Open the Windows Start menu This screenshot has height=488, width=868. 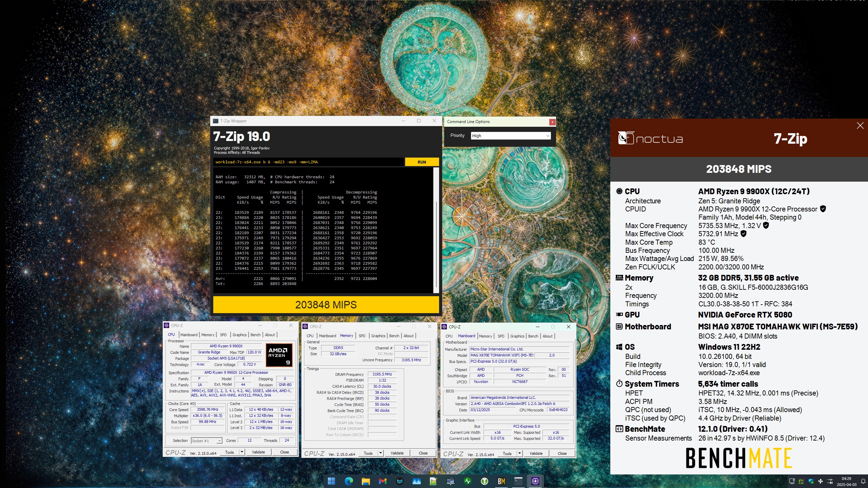click(x=332, y=481)
